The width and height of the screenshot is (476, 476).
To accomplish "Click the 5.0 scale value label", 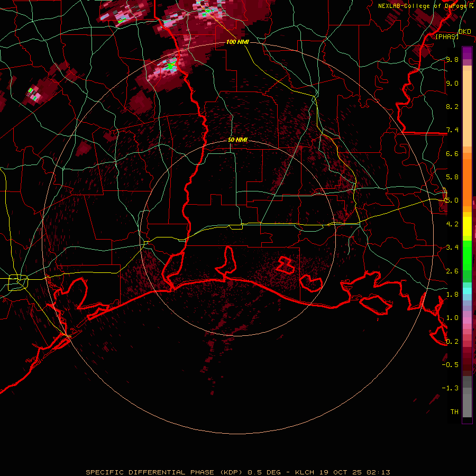I will click(452, 200).
